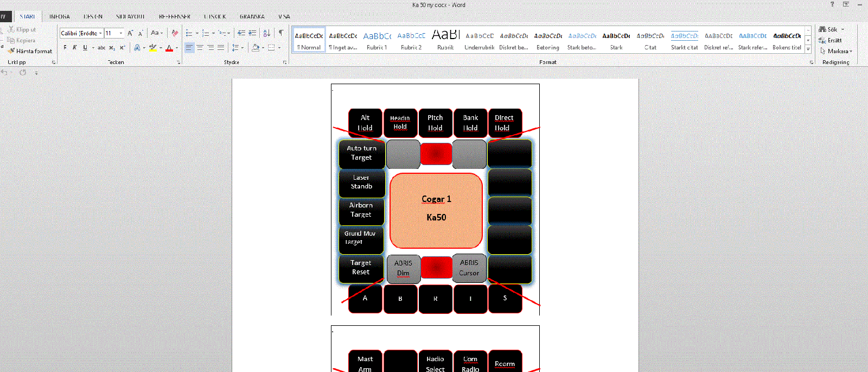Click the Ersätt replace button

831,40
